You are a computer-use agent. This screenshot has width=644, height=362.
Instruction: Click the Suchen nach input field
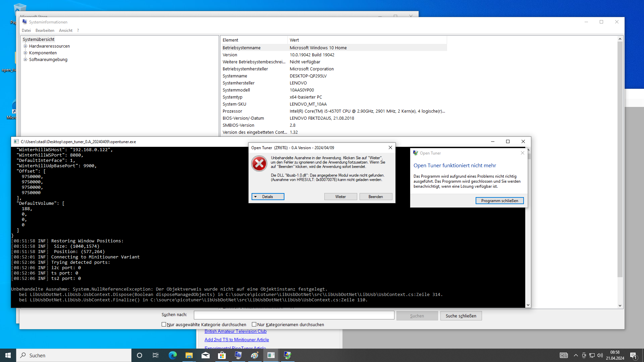point(294,315)
